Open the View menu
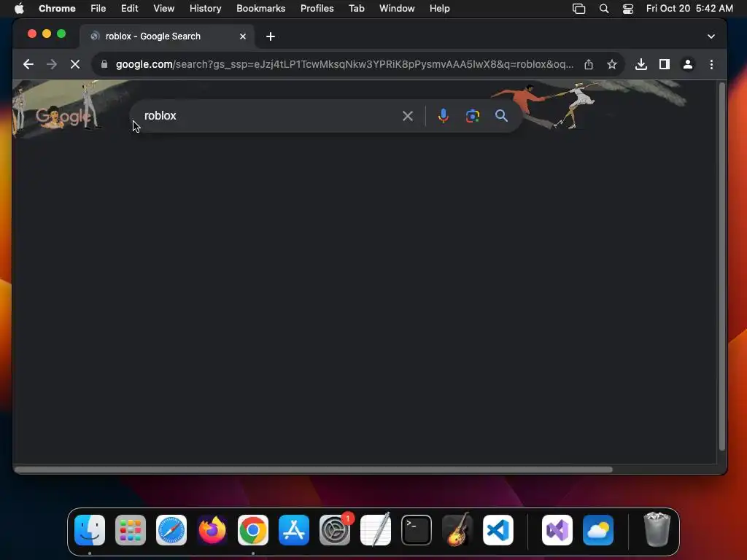Screen dimensions: 747x560 (x=163, y=9)
